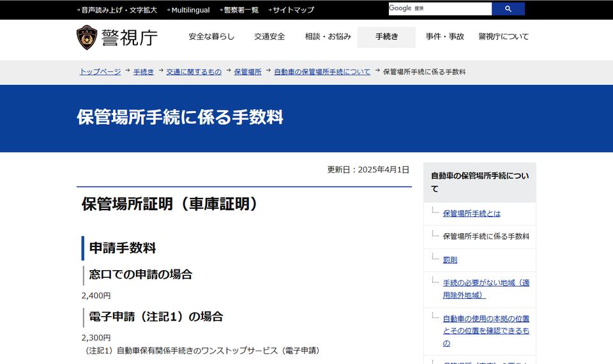The width and height of the screenshot is (613, 364).
Task: Click the 注記1 ワンストップサービス note
Action: tap(202, 351)
